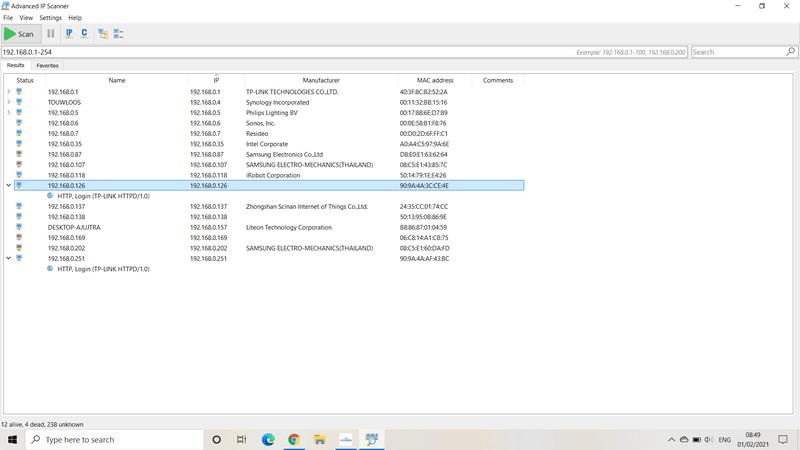The width and height of the screenshot is (800, 450).
Task: Click the class C subnet toolbar icon
Action: click(84, 34)
